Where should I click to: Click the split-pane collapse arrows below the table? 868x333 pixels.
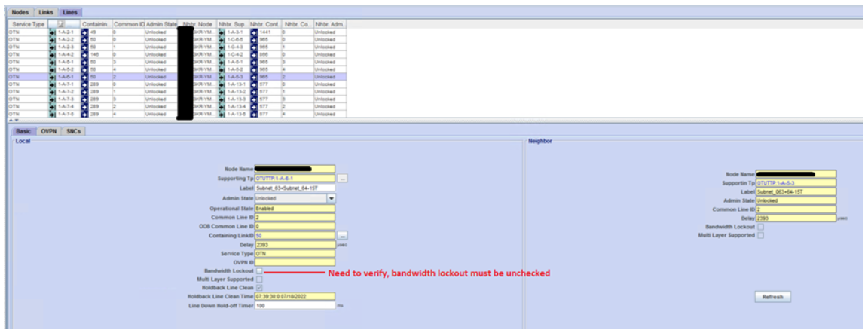pyautogui.click(x=15, y=120)
